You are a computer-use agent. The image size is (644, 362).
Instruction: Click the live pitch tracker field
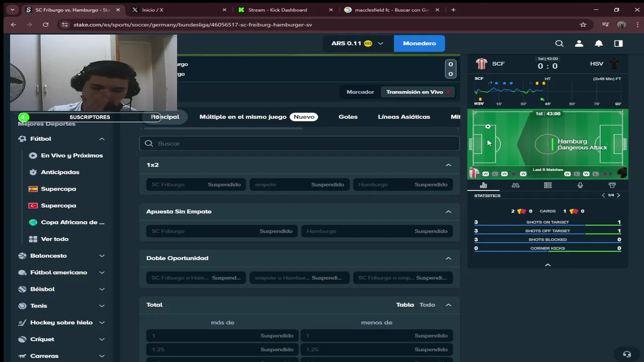tap(547, 144)
